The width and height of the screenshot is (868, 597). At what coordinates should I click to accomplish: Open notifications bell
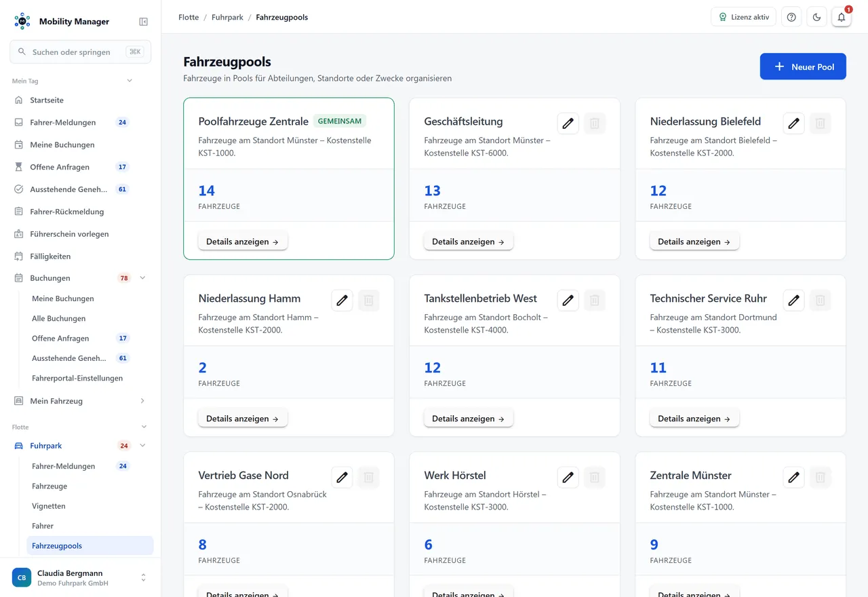coord(842,17)
